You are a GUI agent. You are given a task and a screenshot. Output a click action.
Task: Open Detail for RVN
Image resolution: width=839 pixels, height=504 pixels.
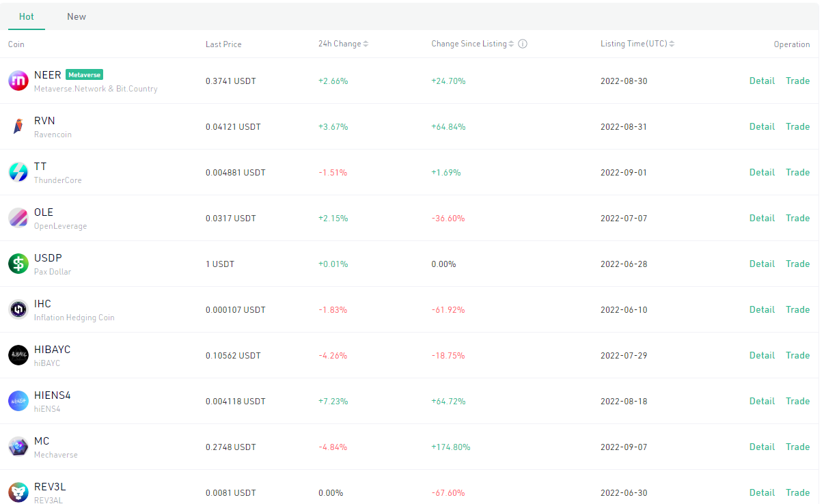pos(762,126)
